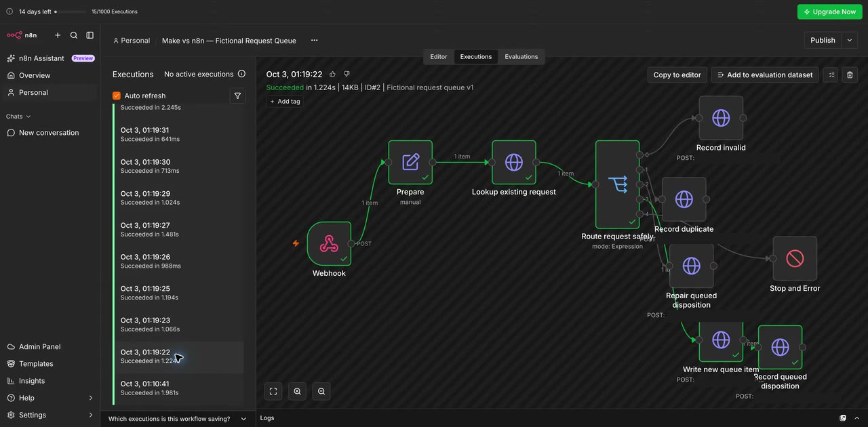Click the thumbs down icon
This screenshot has width=868, height=427.
(347, 74)
